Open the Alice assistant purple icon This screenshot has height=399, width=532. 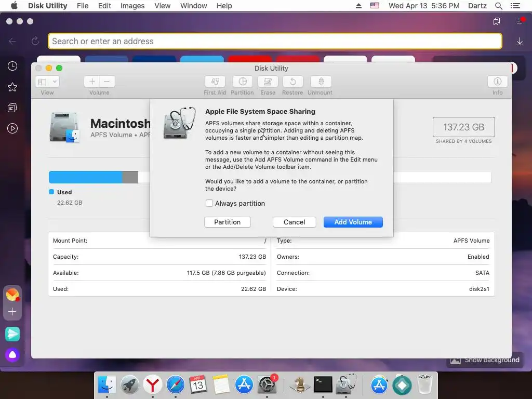click(x=12, y=355)
